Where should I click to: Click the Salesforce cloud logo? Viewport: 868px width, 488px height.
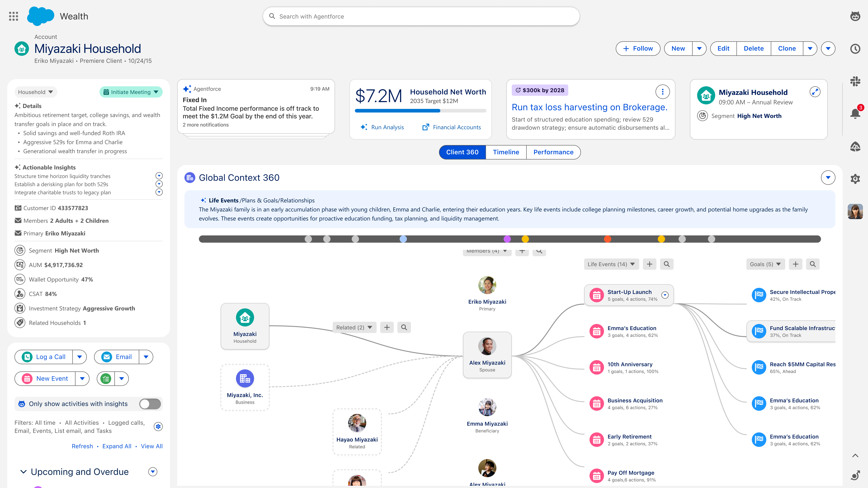(x=40, y=16)
